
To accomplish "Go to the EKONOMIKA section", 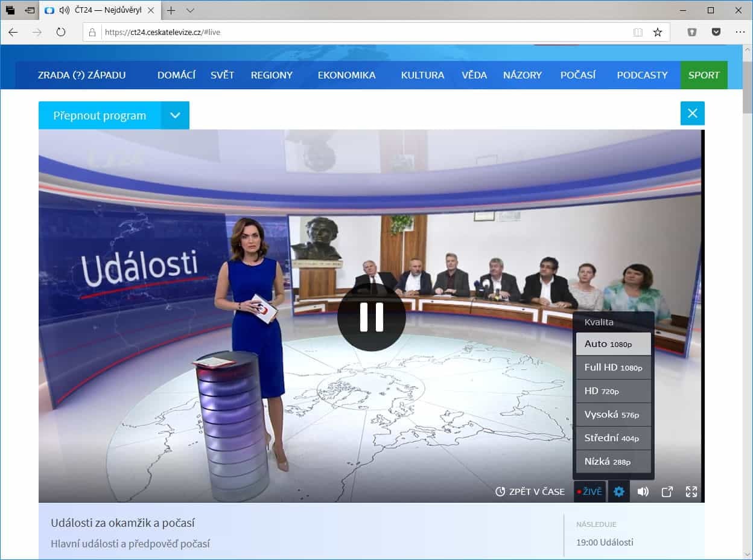I will 347,75.
